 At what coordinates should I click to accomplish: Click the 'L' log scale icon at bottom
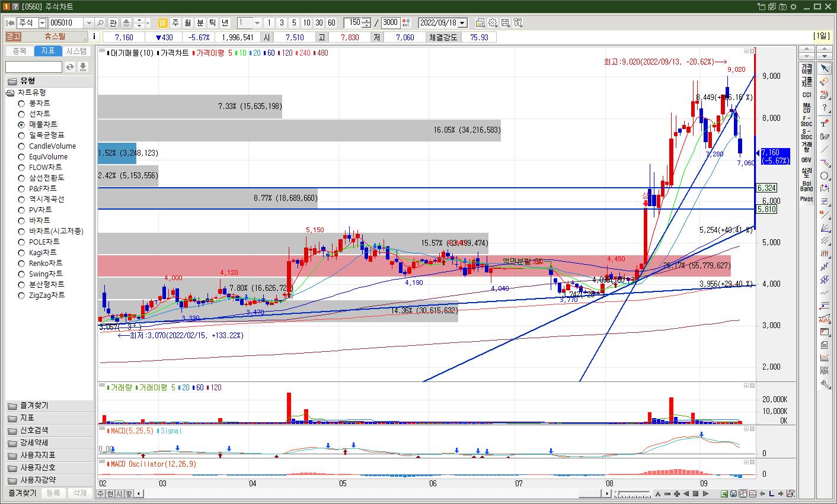772,494
